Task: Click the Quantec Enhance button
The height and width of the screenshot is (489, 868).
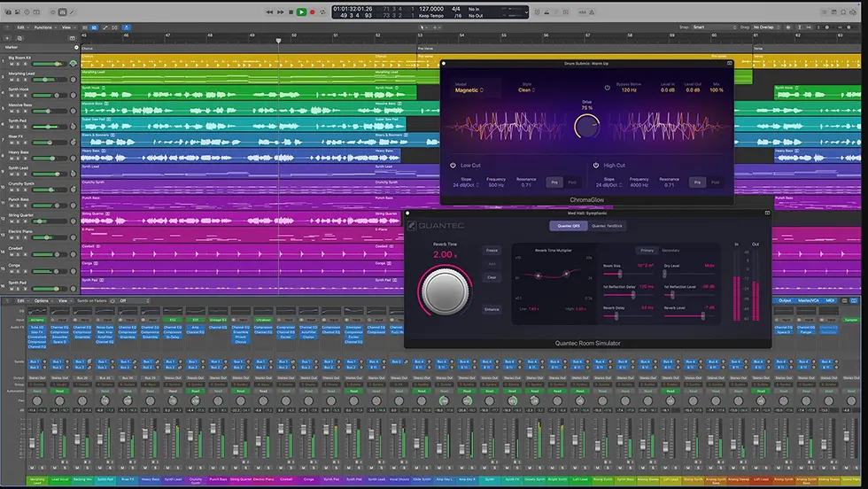Action: pyautogui.click(x=492, y=309)
